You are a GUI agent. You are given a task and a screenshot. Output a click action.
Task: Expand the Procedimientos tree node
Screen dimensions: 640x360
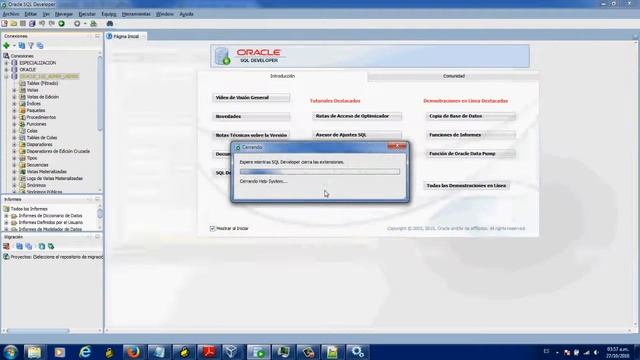(x=14, y=118)
